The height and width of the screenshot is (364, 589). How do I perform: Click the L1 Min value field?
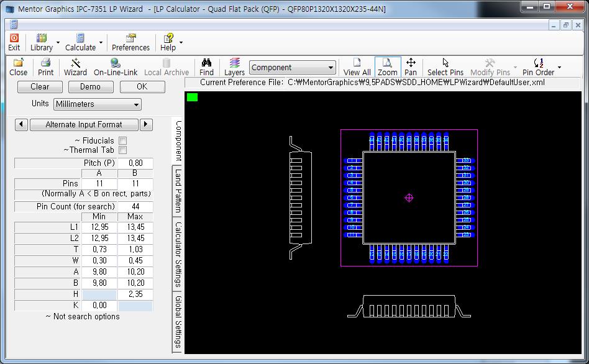coord(99,227)
